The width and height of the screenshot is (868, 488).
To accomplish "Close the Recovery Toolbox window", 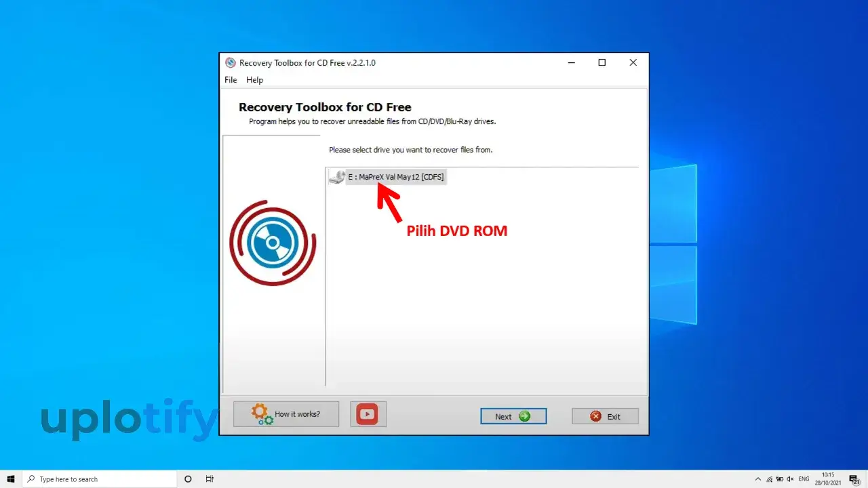I will pyautogui.click(x=633, y=63).
